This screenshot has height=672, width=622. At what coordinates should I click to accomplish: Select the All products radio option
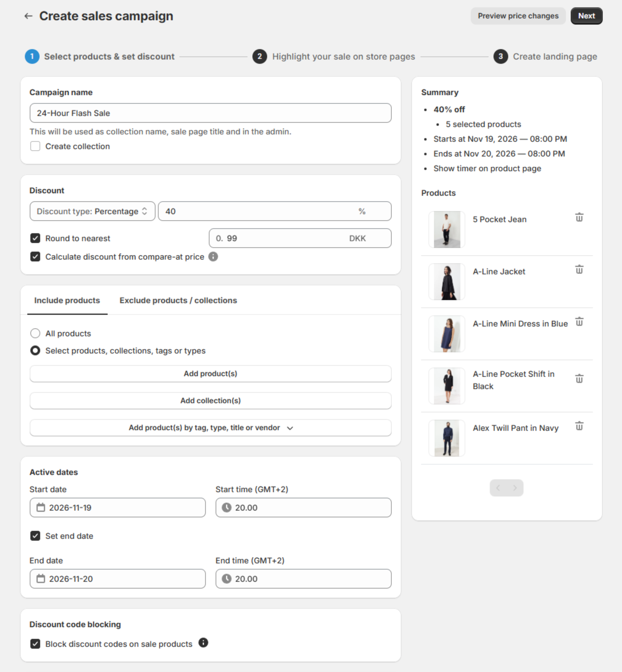click(35, 334)
